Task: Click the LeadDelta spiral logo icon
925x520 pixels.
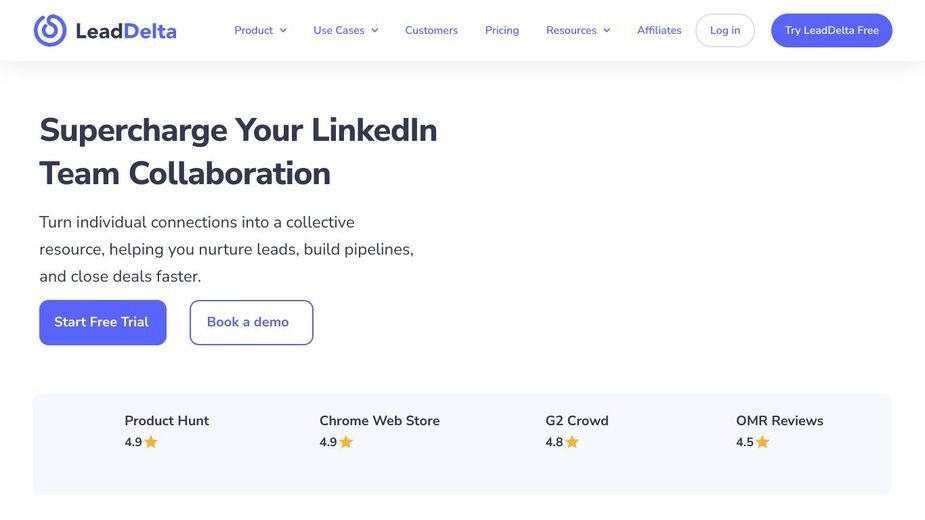Action: tap(50, 30)
